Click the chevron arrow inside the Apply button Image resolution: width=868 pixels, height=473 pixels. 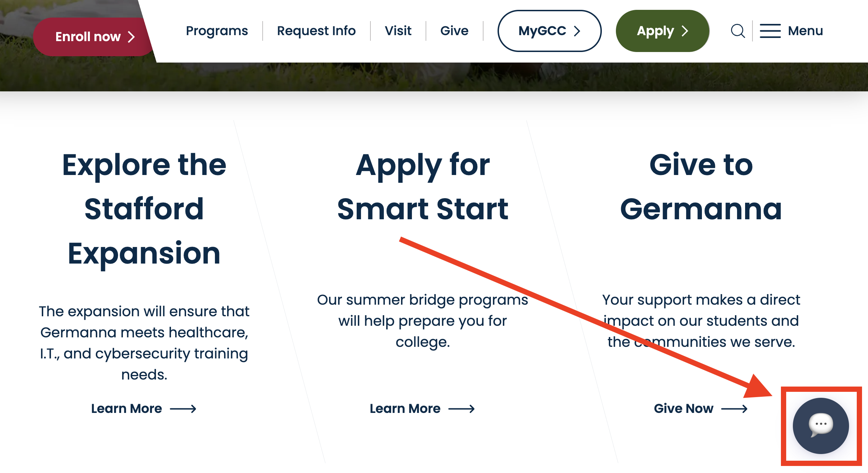[685, 31]
